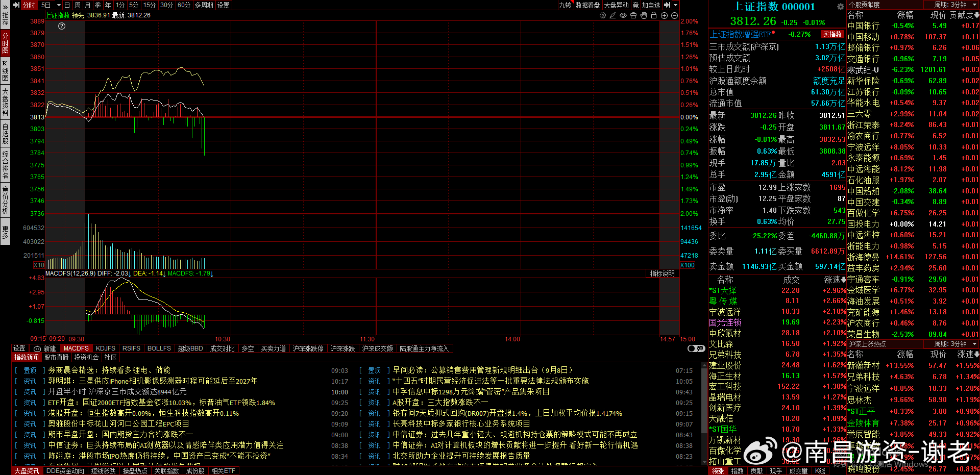Select the 60分 period tab
Image resolution: width=980 pixels, height=475 pixels.
click(184, 5)
